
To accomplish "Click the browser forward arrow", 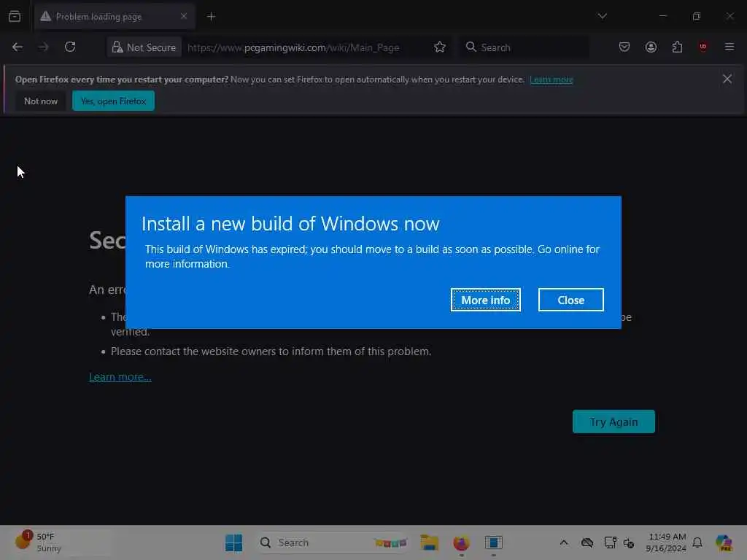I will pos(43,47).
